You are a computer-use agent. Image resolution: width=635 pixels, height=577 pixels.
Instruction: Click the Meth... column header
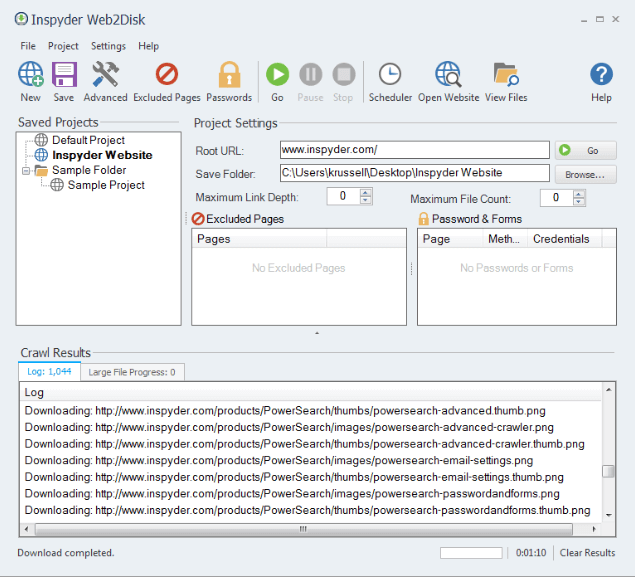click(505, 239)
